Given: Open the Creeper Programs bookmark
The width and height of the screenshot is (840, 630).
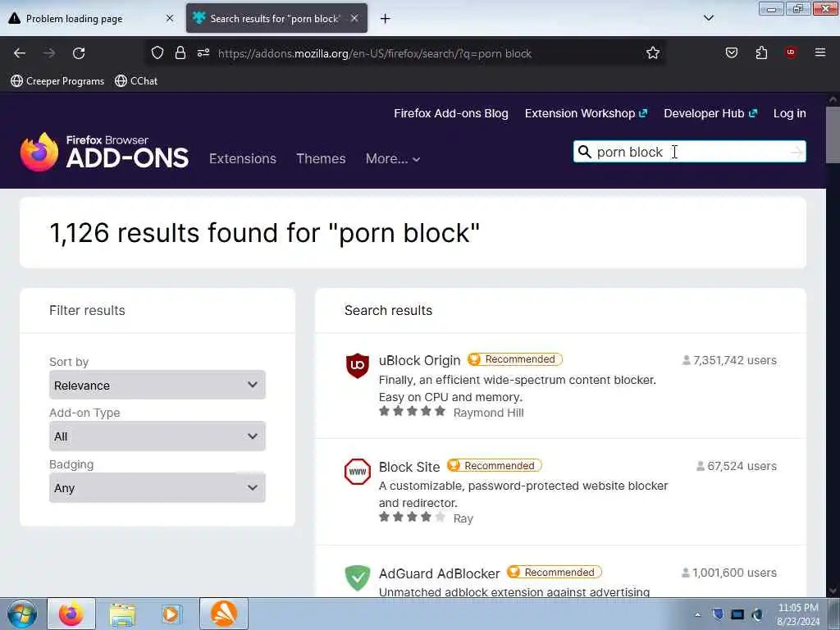Looking at the screenshot, I should [x=58, y=81].
